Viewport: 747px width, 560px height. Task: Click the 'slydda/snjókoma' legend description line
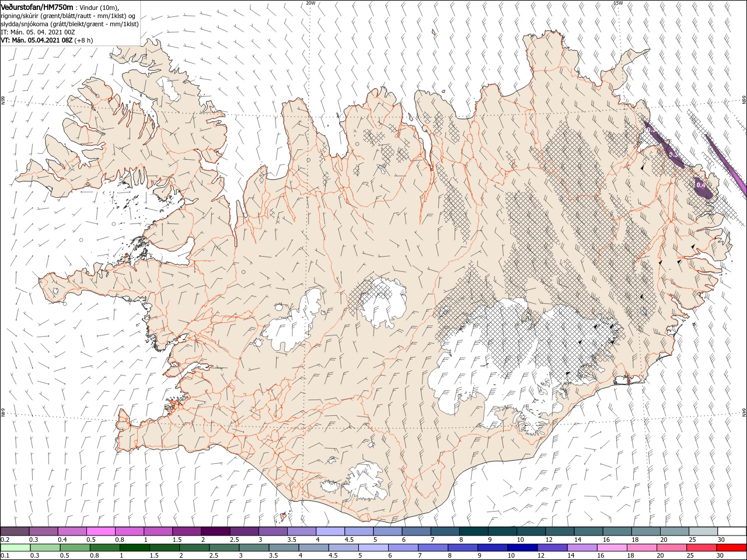point(69,24)
